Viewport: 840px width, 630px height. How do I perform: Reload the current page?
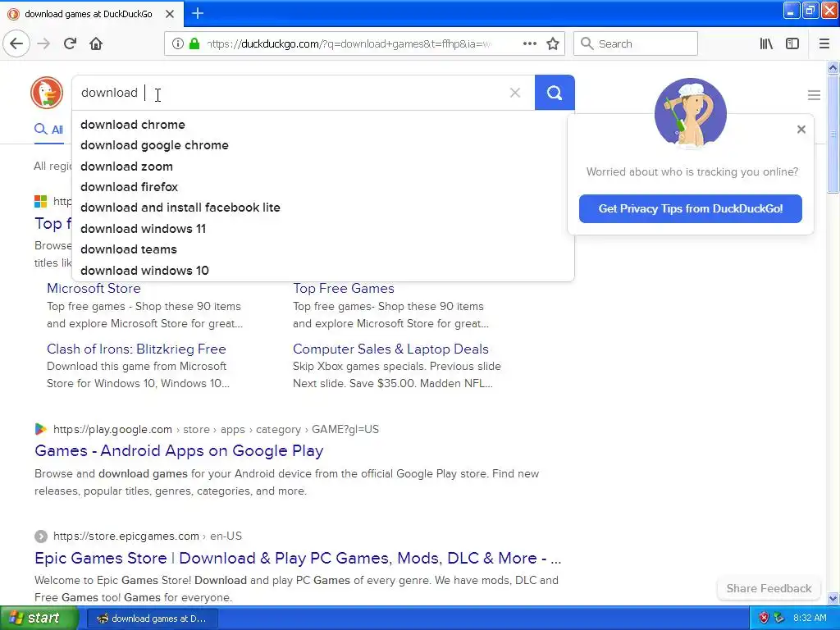[70, 43]
